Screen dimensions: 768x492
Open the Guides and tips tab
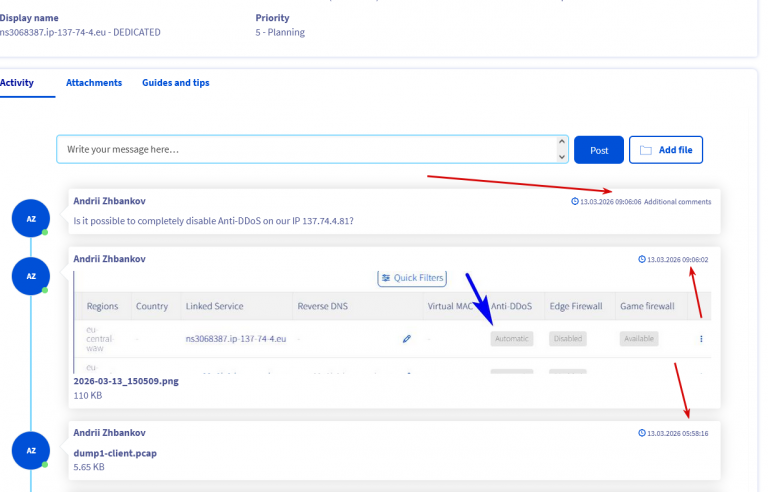click(176, 83)
